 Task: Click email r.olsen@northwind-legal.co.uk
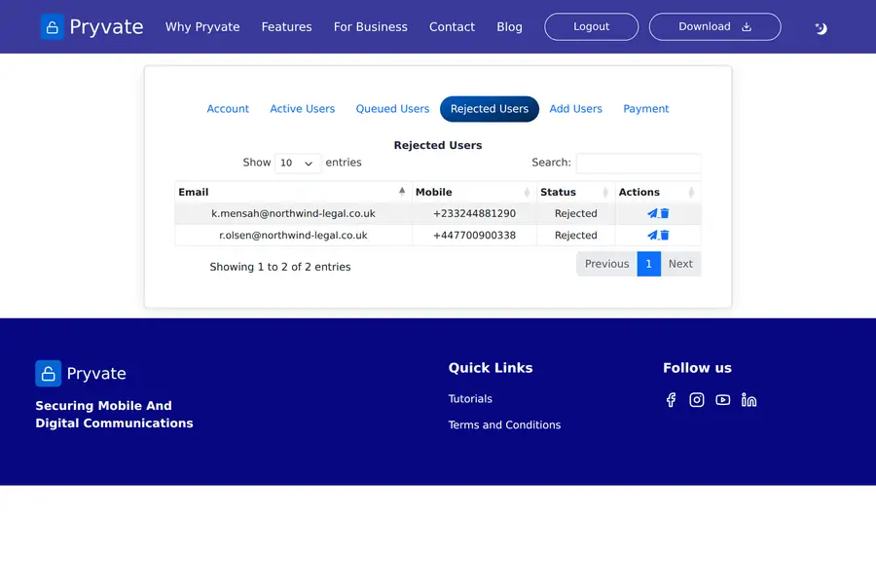[x=293, y=236]
